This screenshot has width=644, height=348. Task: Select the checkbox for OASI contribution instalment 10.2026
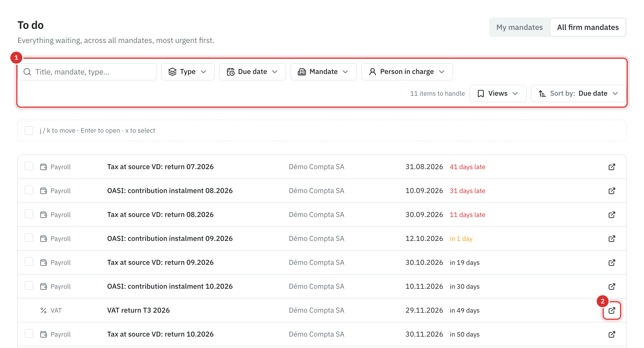pyautogui.click(x=29, y=285)
